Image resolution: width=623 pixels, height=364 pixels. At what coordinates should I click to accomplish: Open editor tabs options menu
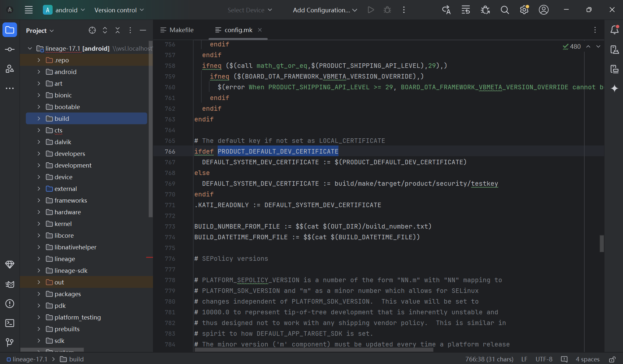point(595,30)
